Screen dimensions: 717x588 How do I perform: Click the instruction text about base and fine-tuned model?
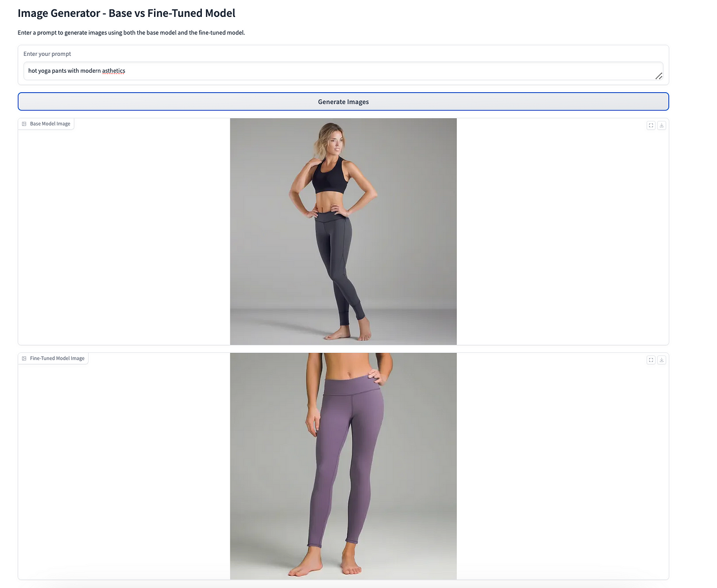pyautogui.click(x=131, y=33)
